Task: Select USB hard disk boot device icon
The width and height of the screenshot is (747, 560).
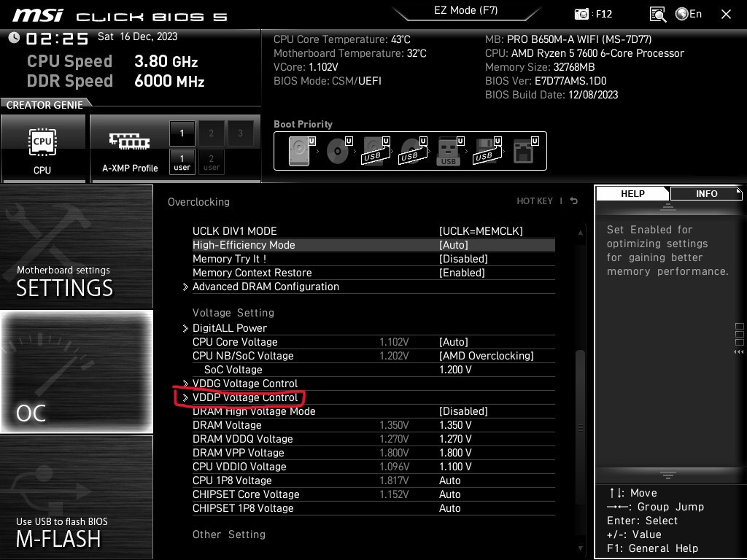Action: click(x=376, y=151)
